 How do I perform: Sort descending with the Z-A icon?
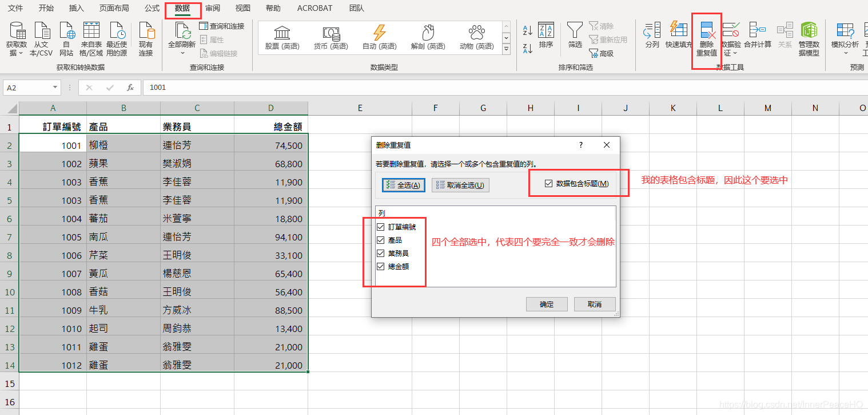coord(527,49)
